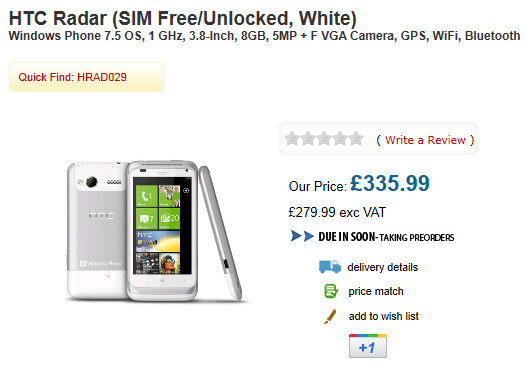The image size is (527, 366).
Task: Click add to wish list link
Action: 383,316
